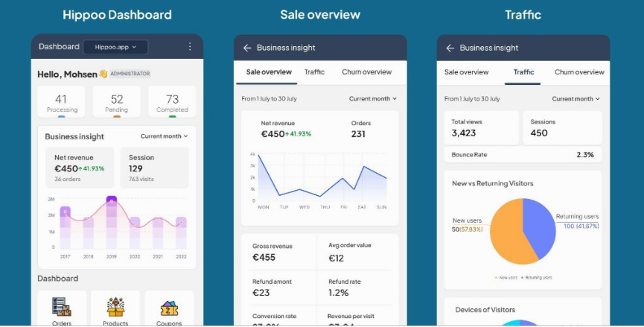Image resolution: width=644 pixels, height=327 pixels.
Task: Expand Current month in Business insight card
Action: (x=165, y=136)
